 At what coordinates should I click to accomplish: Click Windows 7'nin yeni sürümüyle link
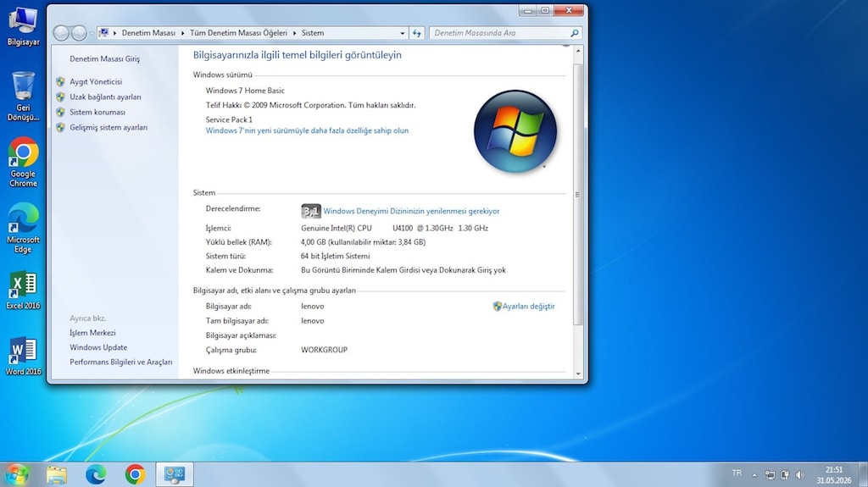click(x=307, y=130)
